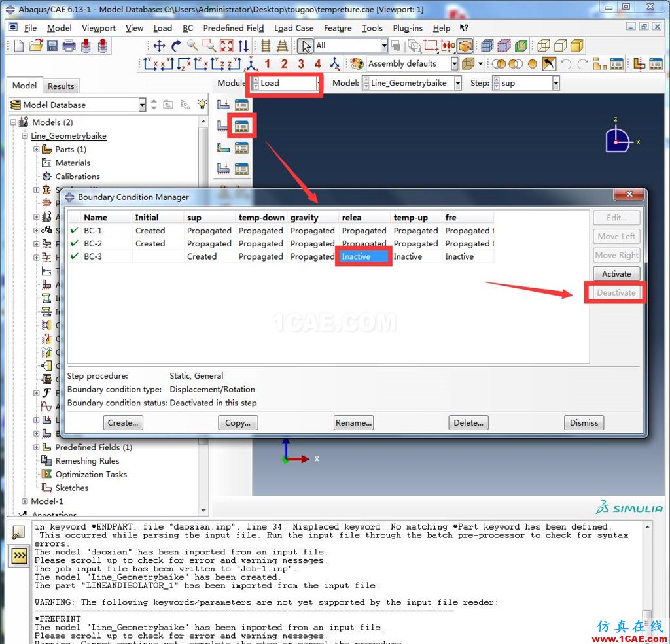
Task: Click the Create Load icon
Action: [x=223, y=104]
